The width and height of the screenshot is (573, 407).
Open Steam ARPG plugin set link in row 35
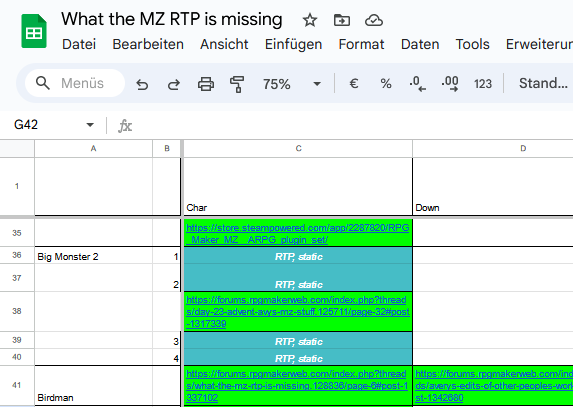(297, 233)
